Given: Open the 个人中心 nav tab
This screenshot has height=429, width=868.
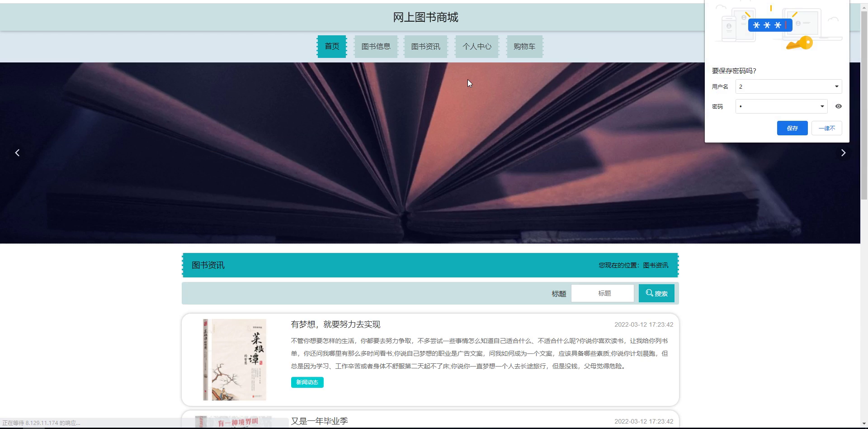Looking at the screenshot, I should pyautogui.click(x=477, y=47).
